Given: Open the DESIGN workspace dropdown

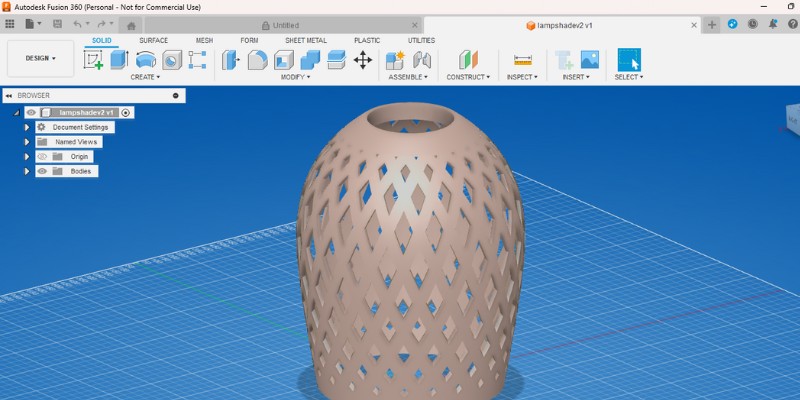Looking at the screenshot, I should [40, 58].
